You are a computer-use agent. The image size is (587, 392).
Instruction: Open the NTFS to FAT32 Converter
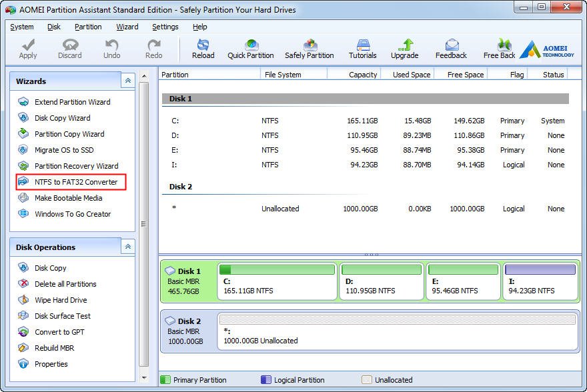click(75, 182)
